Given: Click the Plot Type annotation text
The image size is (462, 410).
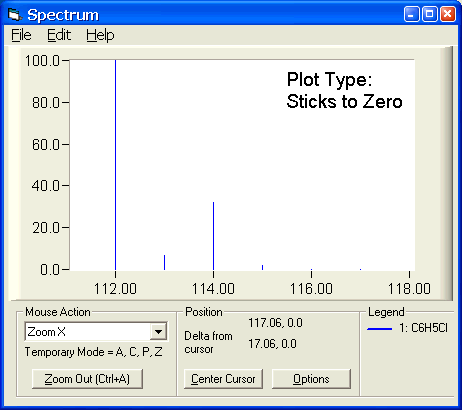Looking at the screenshot, I should point(344,90).
